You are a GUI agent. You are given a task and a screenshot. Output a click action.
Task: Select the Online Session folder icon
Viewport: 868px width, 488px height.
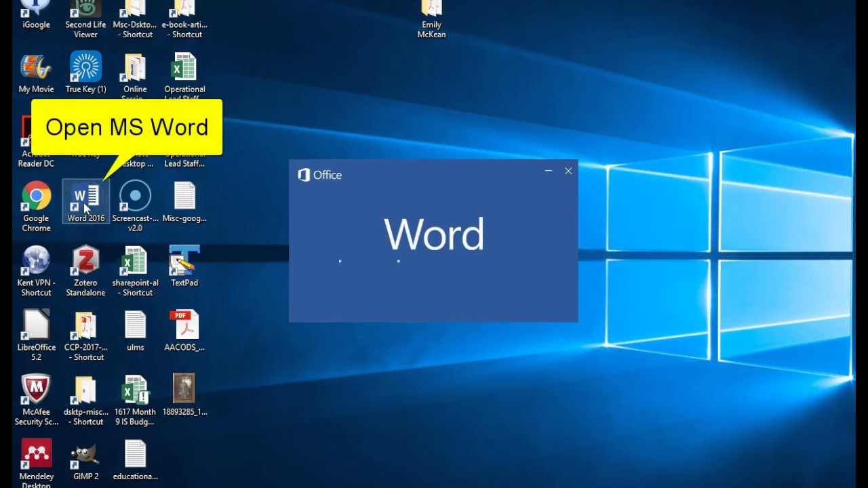[x=135, y=76]
